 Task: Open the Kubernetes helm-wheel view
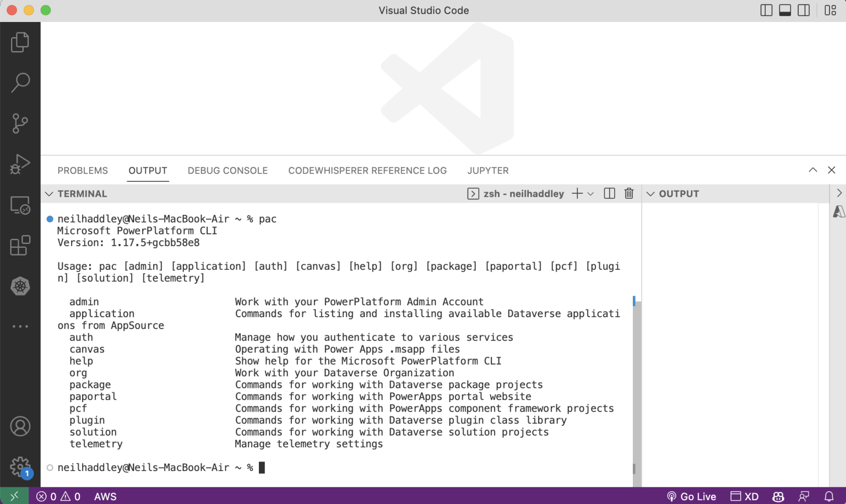pos(20,286)
